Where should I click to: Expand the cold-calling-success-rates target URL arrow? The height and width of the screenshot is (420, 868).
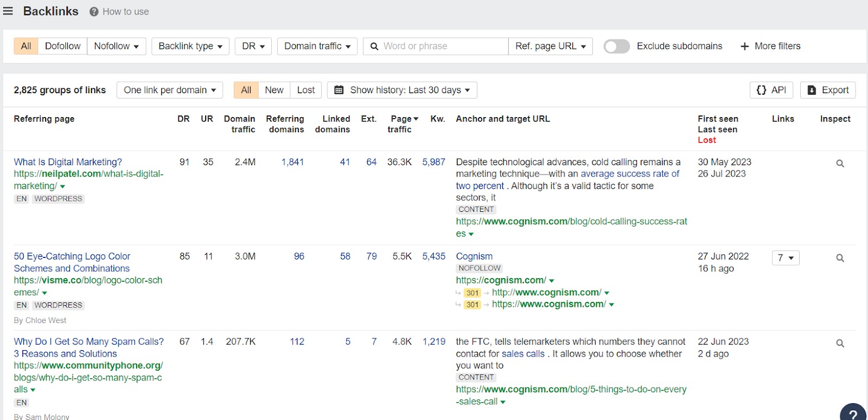tap(471, 234)
